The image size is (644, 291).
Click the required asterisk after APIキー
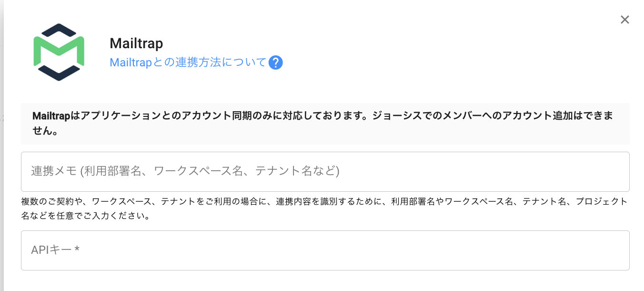pos(77,249)
